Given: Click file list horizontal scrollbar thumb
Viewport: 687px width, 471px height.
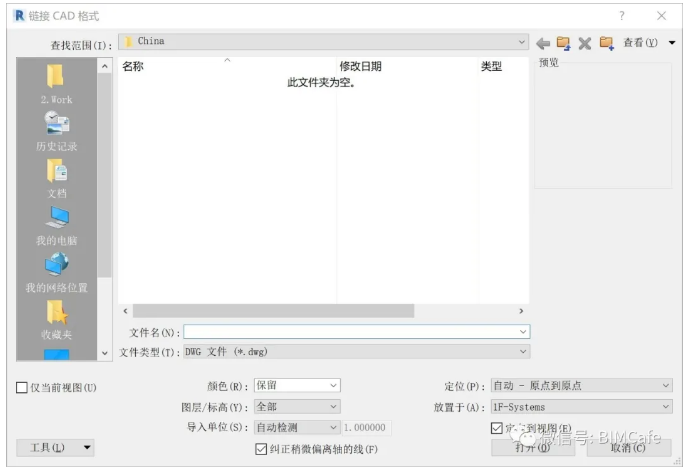Looking at the screenshot, I should [x=273, y=311].
